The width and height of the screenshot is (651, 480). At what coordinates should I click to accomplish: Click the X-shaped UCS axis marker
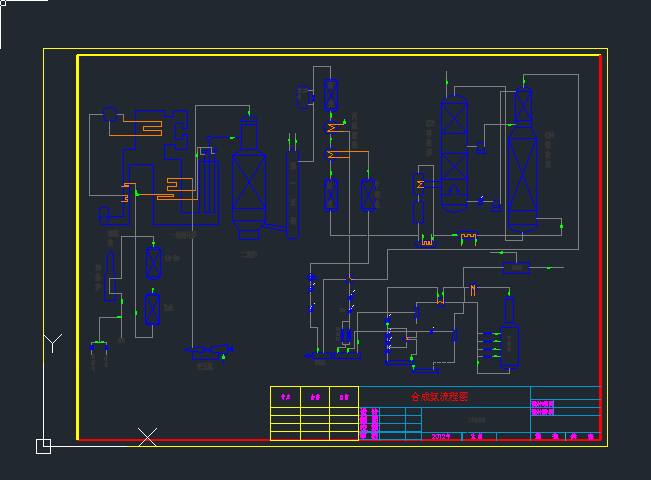point(147,437)
